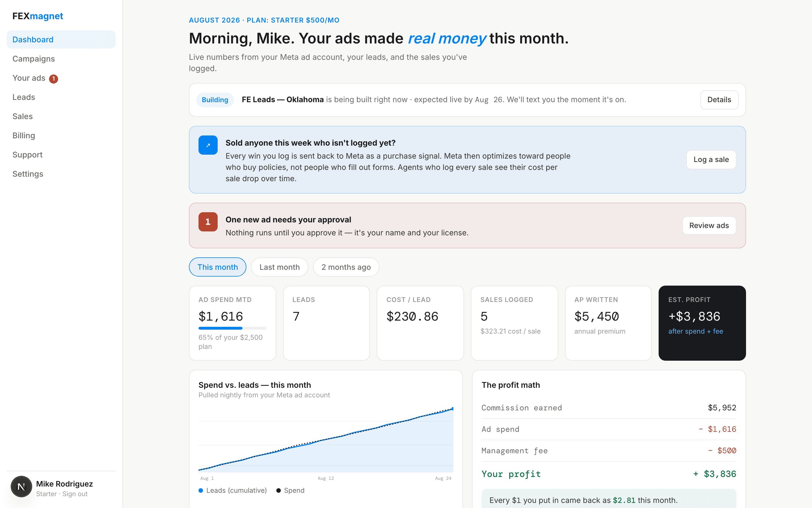Viewport: 812px width, 508px height.
Task: Open the Dashboard page
Action: click(61, 40)
